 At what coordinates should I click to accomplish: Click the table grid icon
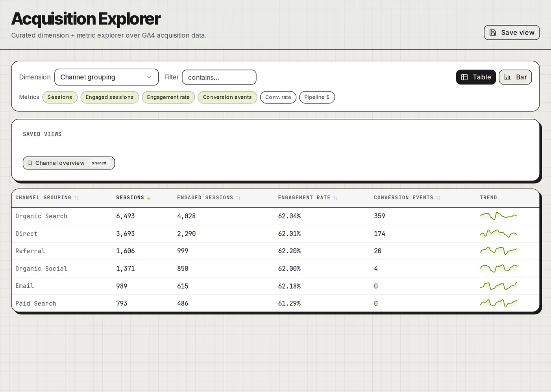click(x=464, y=77)
